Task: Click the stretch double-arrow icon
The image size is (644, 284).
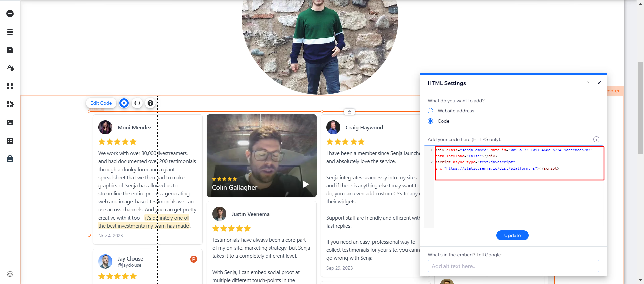Action: tap(137, 103)
